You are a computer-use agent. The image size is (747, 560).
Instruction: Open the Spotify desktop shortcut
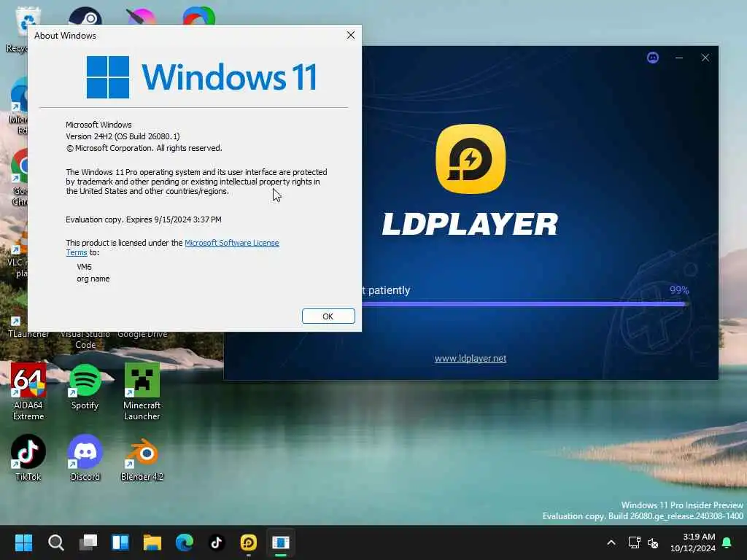[85, 387]
